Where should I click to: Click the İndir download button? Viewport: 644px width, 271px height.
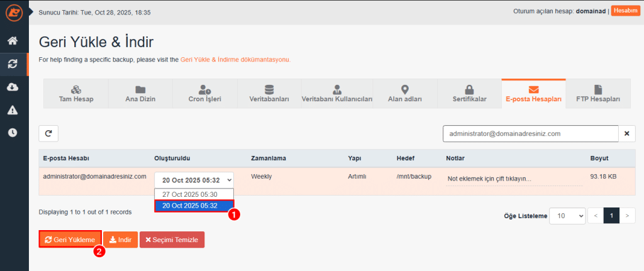coord(120,240)
